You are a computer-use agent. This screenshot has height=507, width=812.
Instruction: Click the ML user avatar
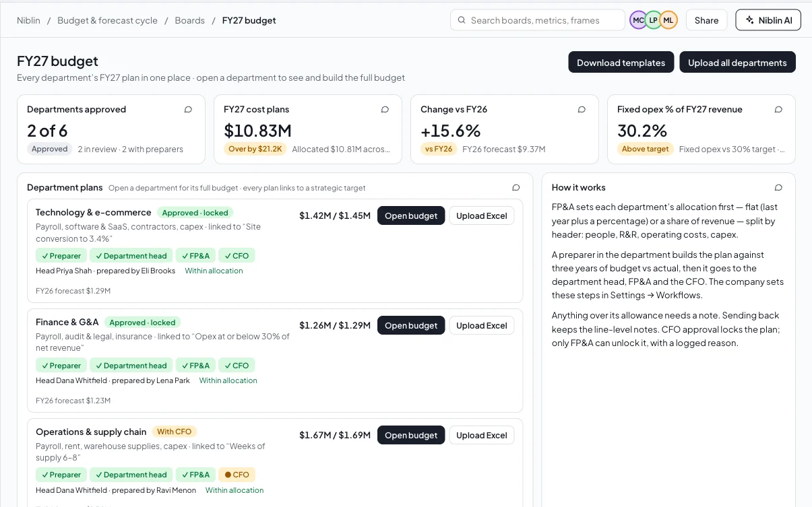[x=668, y=20]
